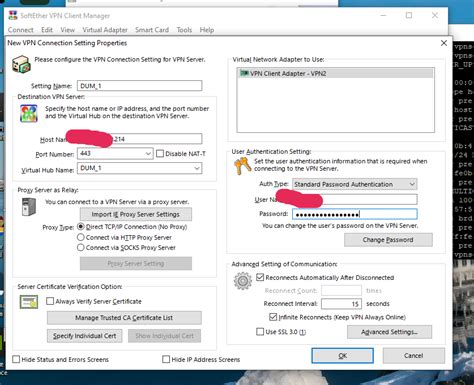Check Always Verify Server Certificate
Viewport: 474px width, 385px height.
pyautogui.click(x=50, y=301)
